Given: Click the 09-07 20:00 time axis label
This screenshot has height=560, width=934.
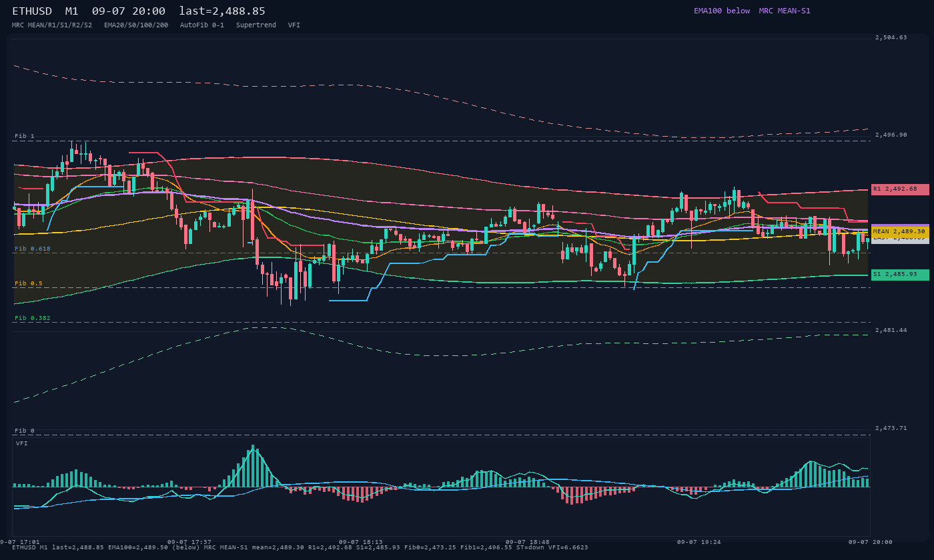Looking at the screenshot, I should click(x=870, y=542).
